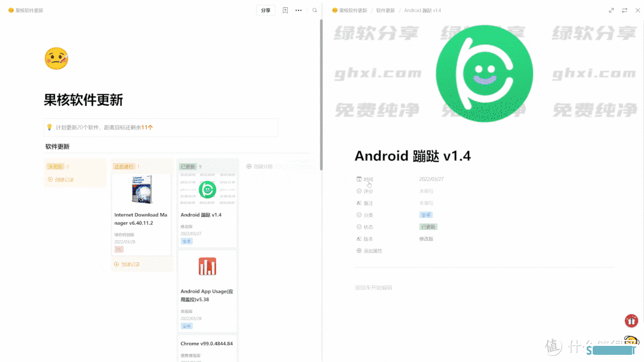The image size is (644, 362).
Task: Click the 修改版 version value
Action: (x=426, y=239)
